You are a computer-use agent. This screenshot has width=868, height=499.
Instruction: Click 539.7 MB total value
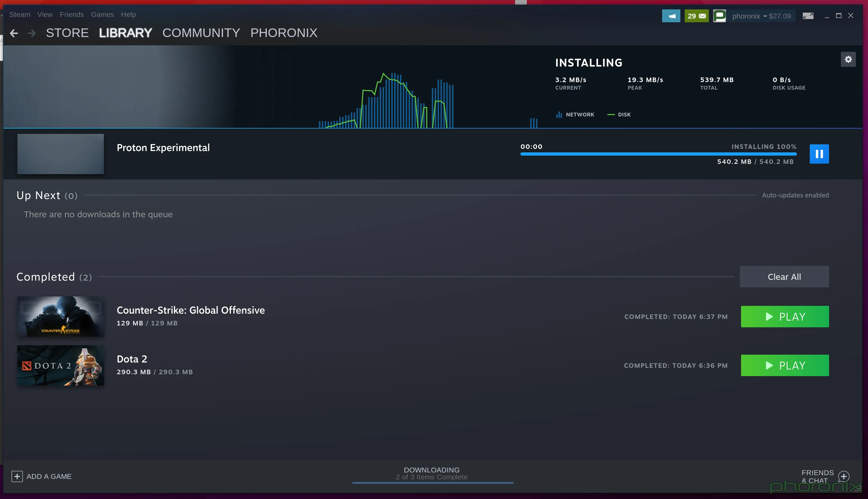pyautogui.click(x=717, y=80)
